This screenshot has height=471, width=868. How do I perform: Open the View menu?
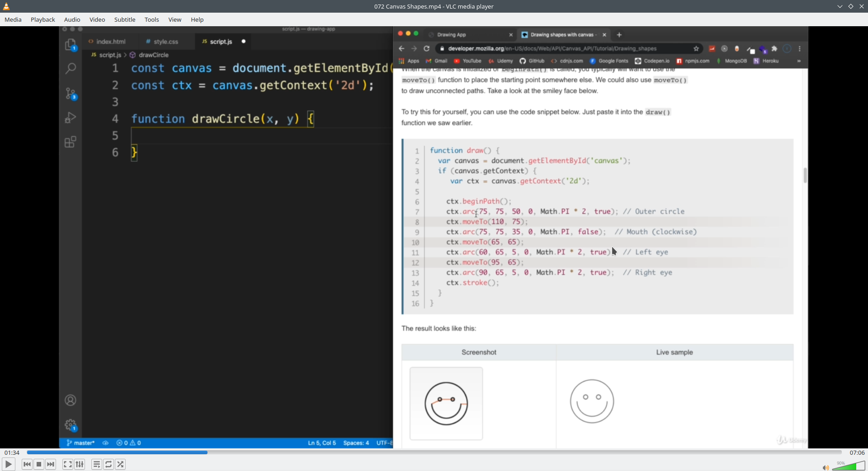pos(175,19)
